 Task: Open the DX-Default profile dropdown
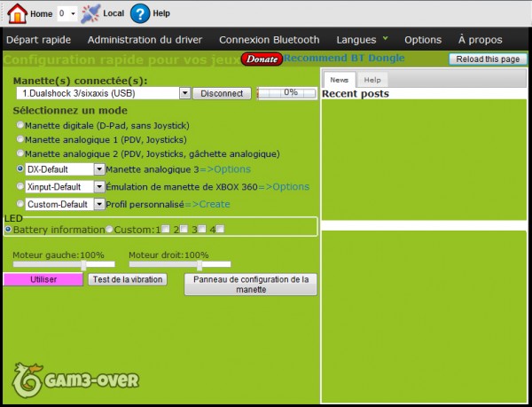tap(99, 168)
